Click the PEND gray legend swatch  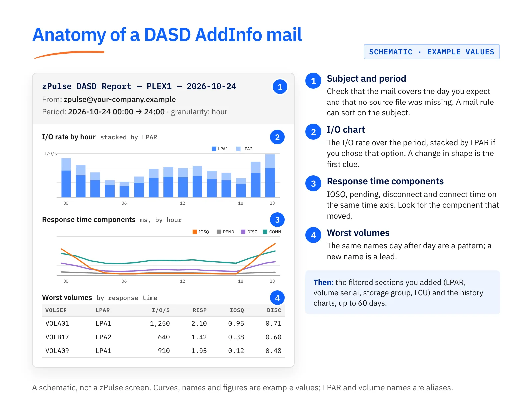[219, 232]
